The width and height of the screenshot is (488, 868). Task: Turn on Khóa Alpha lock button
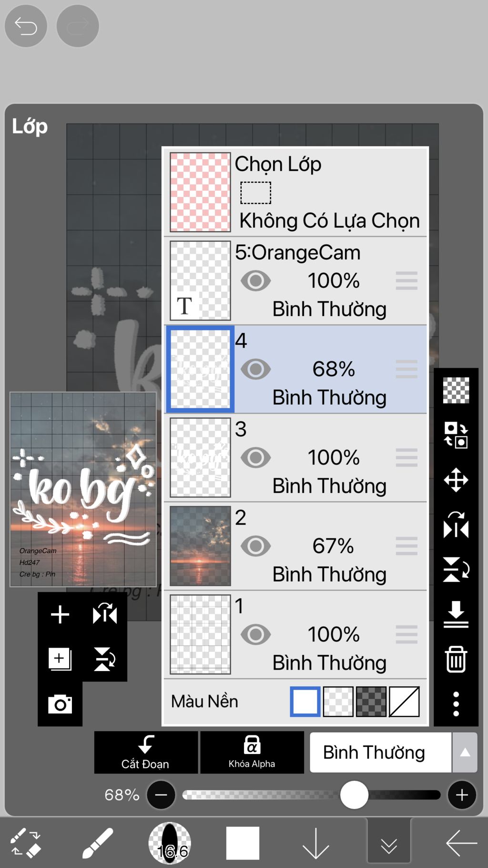[252, 752]
